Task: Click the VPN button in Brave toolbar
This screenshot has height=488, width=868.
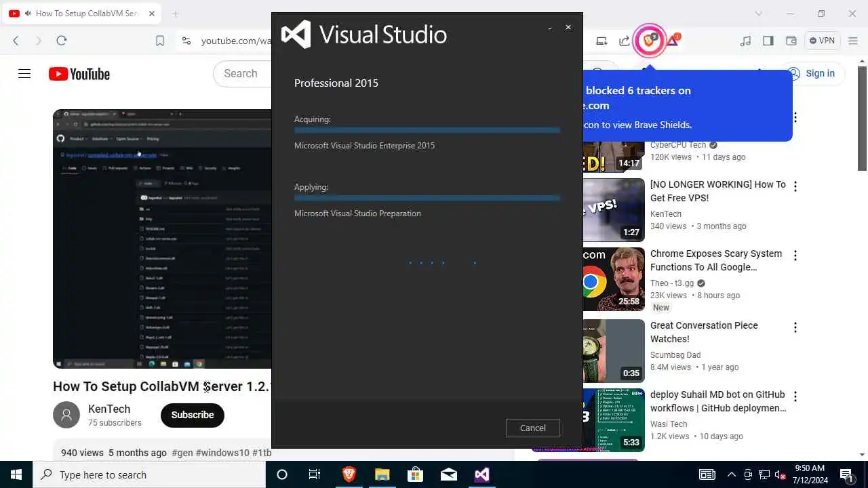Action: pyautogui.click(x=822, y=41)
